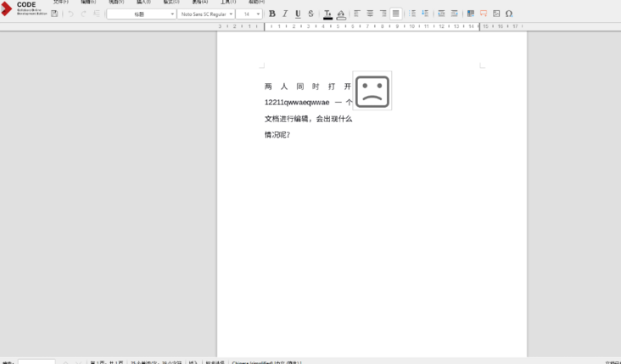621x364 pixels.
Task: Click the selection mode status entry
Action: pos(215,362)
